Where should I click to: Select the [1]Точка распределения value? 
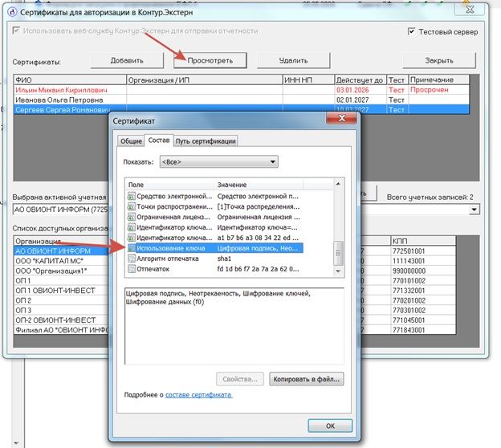[259, 206]
